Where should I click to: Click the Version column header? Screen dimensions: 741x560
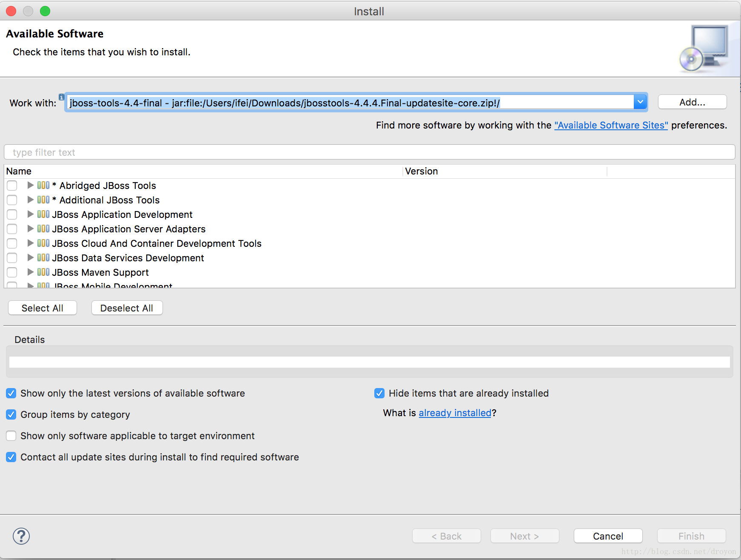pyautogui.click(x=505, y=171)
